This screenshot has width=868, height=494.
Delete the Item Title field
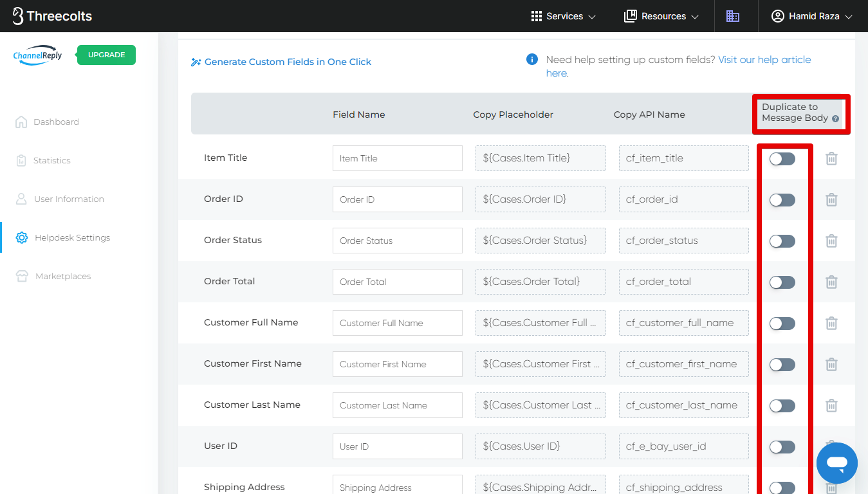(831, 158)
